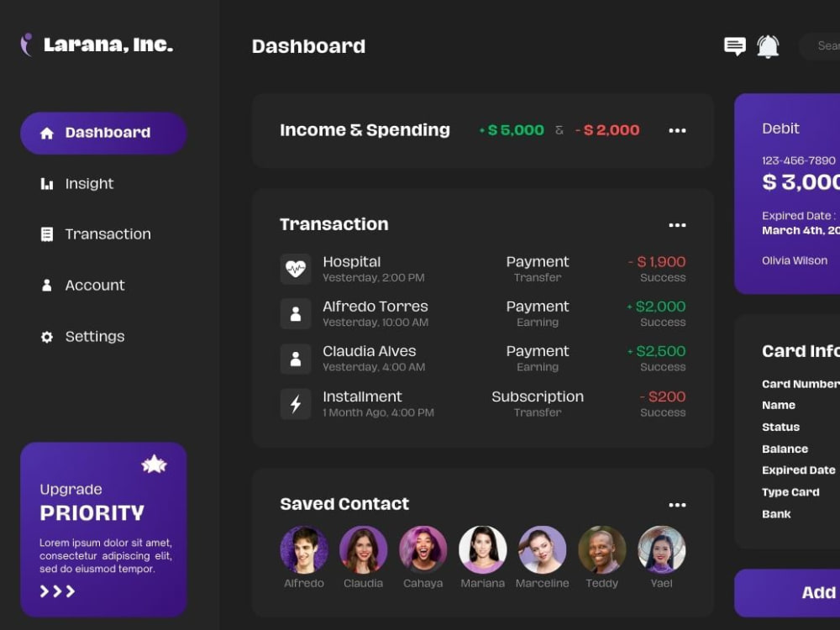Viewport: 840px width, 630px height.
Task: Click the Installment transaction name
Action: (362, 396)
